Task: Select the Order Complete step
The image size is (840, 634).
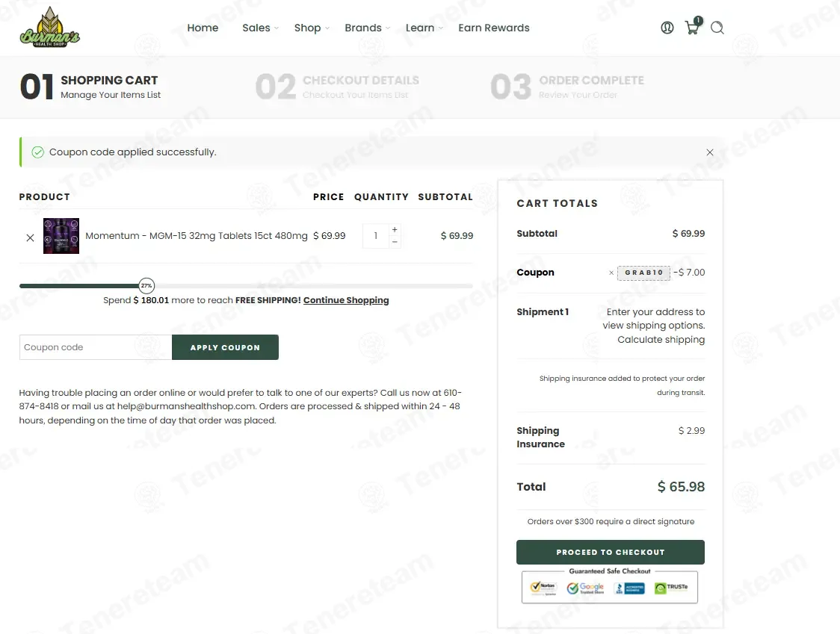Action: (566, 87)
